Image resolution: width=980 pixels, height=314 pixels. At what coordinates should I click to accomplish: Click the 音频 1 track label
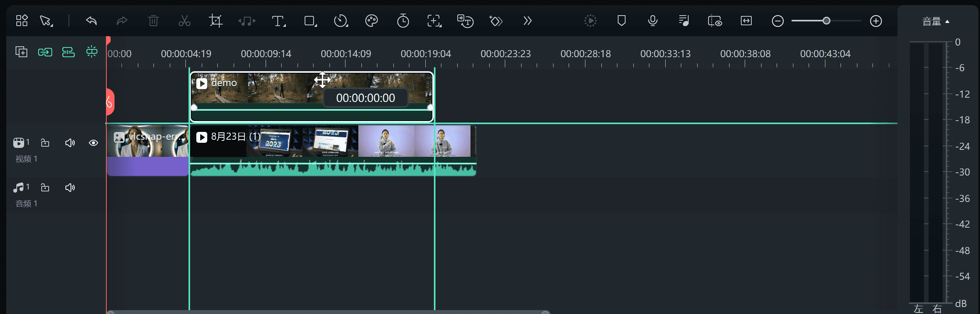[x=26, y=203]
